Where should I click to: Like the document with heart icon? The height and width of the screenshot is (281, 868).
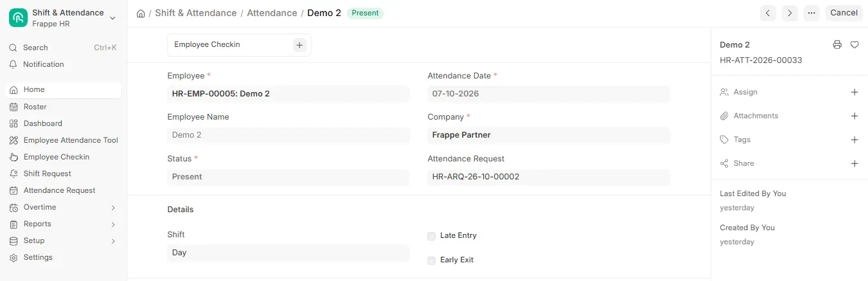(855, 45)
